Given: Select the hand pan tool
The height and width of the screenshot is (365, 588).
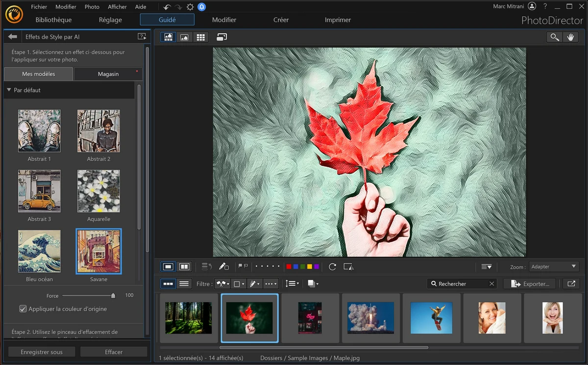Looking at the screenshot, I should 570,37.
